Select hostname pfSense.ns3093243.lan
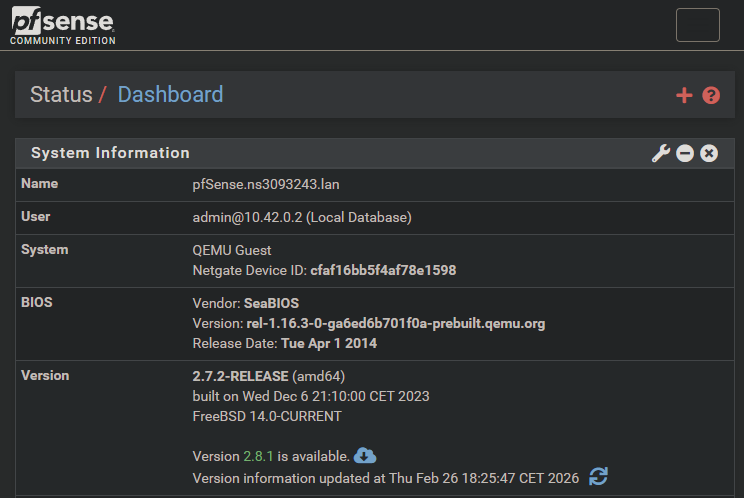 (266, 184)
